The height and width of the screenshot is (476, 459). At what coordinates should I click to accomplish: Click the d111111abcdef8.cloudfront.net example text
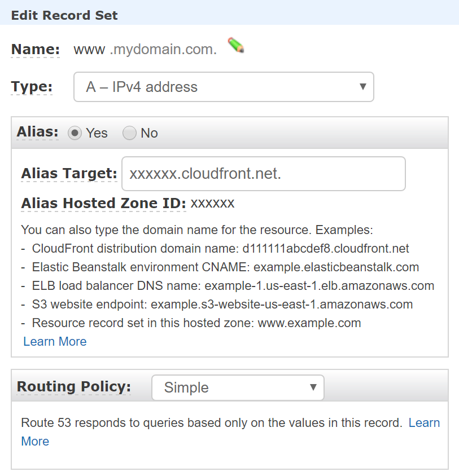tap(326, 248)
